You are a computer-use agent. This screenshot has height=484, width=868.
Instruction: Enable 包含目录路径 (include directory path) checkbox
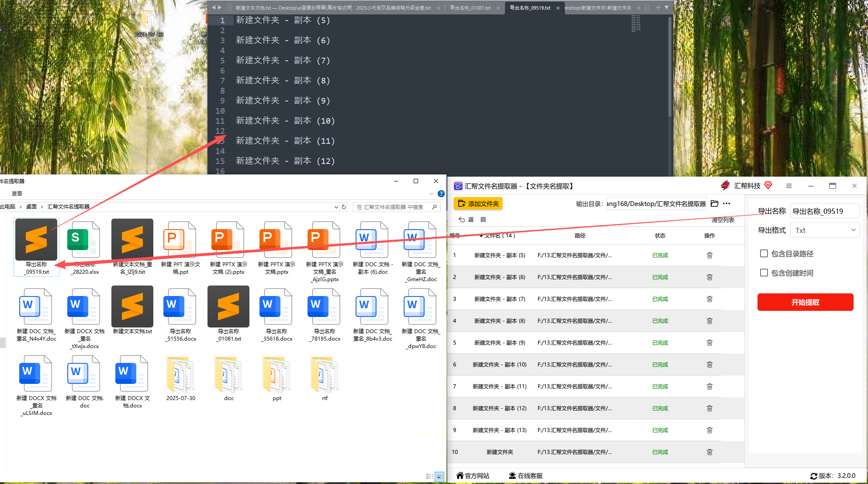point(764,254)
